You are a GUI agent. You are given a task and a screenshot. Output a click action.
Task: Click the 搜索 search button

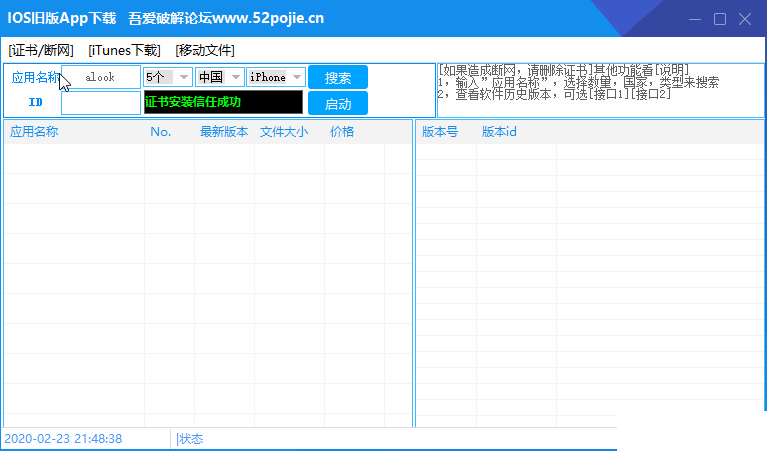pos(338,77)
